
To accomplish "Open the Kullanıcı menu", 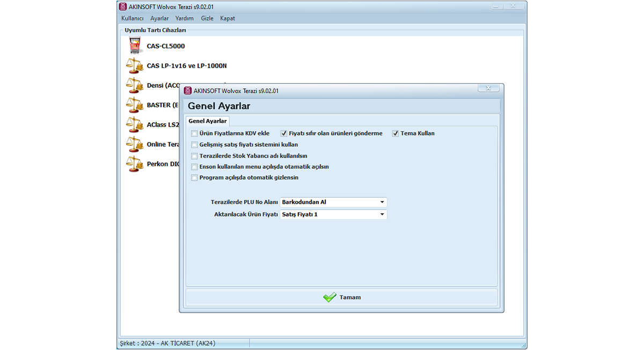I will tap(132, 18).
